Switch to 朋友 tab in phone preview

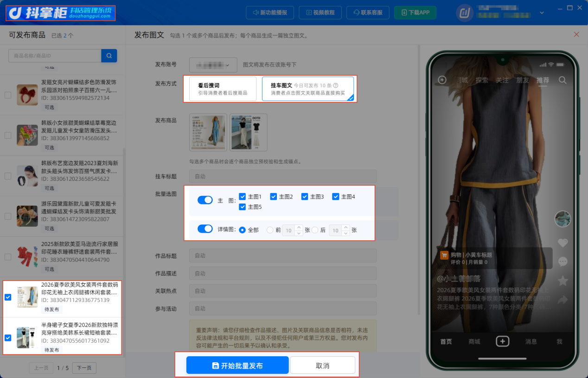click(523, 80)
